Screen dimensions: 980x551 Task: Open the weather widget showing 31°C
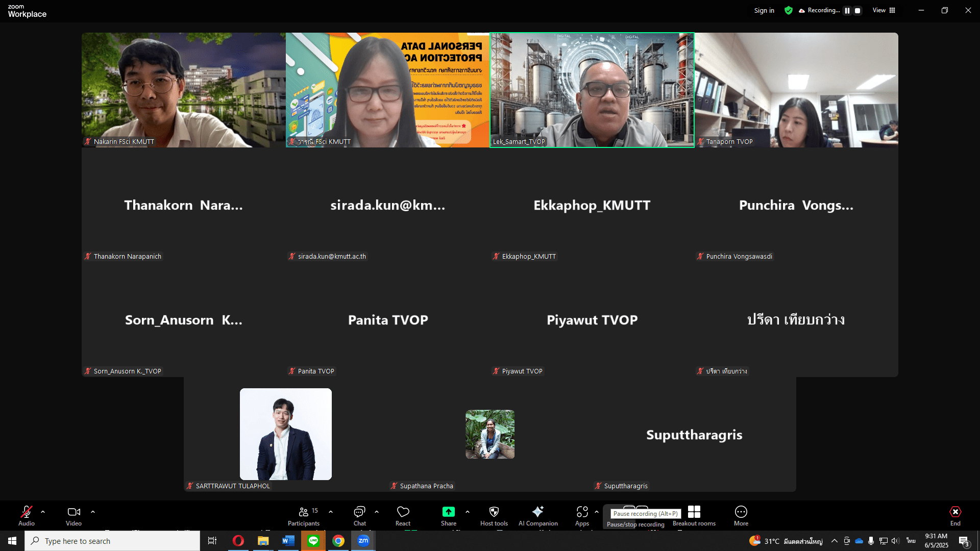[786, 541]
